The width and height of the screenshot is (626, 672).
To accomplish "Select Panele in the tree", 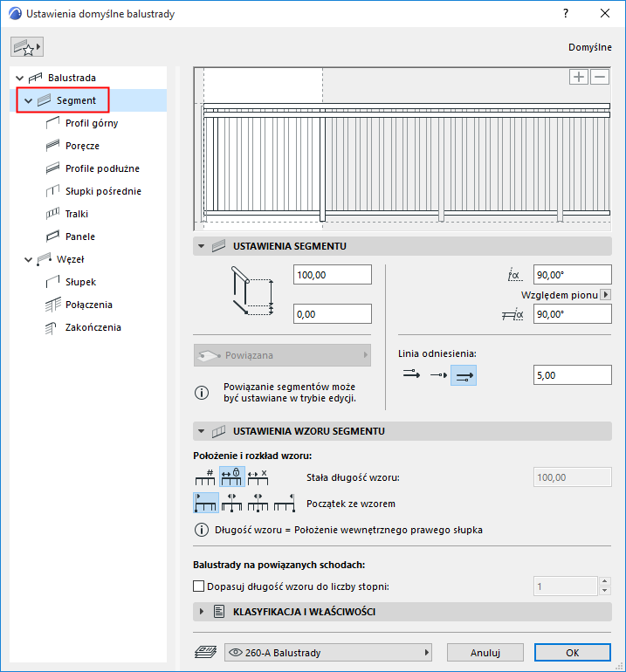I will [x=80, y=237].
